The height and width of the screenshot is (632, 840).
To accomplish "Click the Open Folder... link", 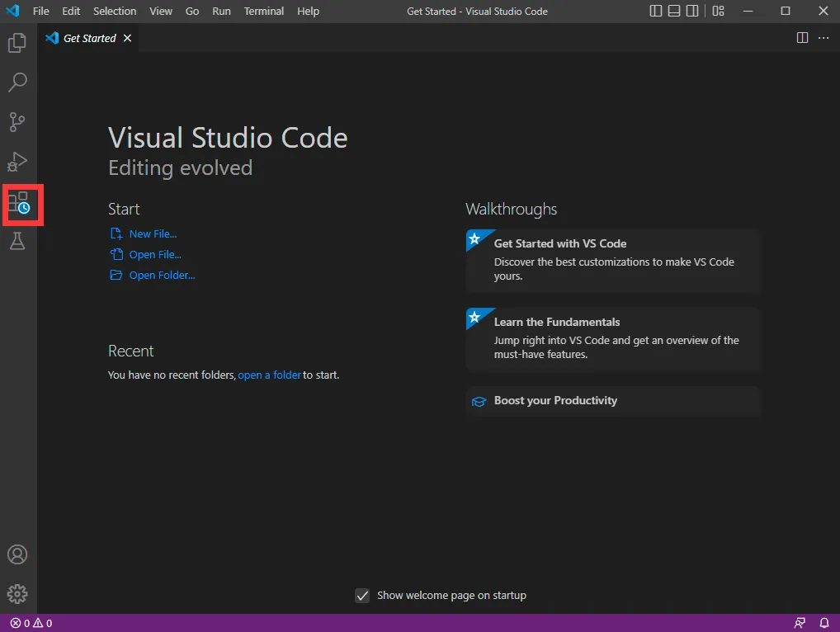I will coord(162,276).
